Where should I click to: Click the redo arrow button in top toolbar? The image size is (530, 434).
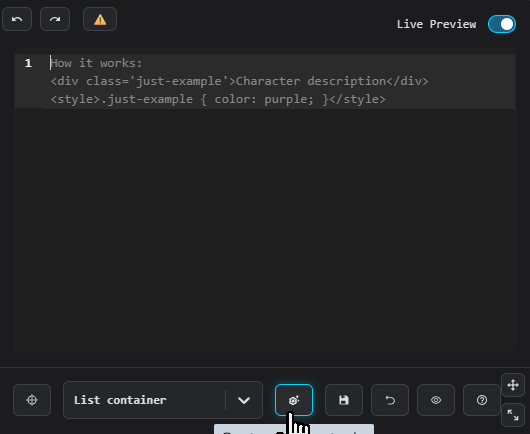[55, 19]
